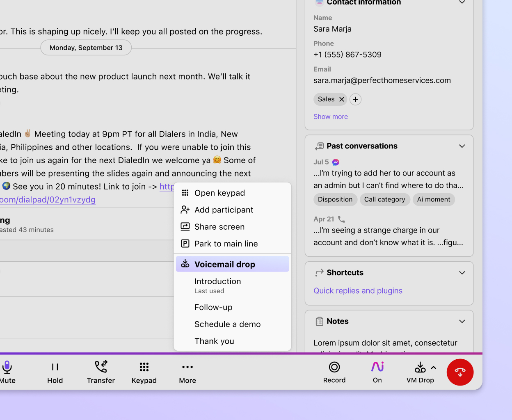
Task: Click the Messenger icon beside Jul 5
Action: point(336,162)
